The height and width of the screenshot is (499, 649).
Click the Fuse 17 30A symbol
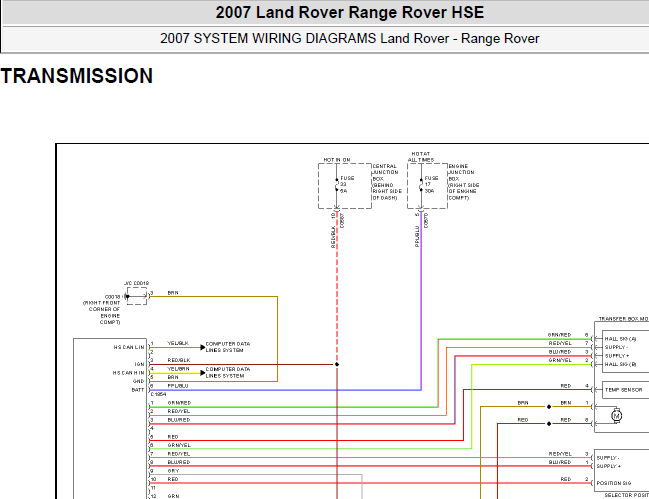tap(421, 185)
